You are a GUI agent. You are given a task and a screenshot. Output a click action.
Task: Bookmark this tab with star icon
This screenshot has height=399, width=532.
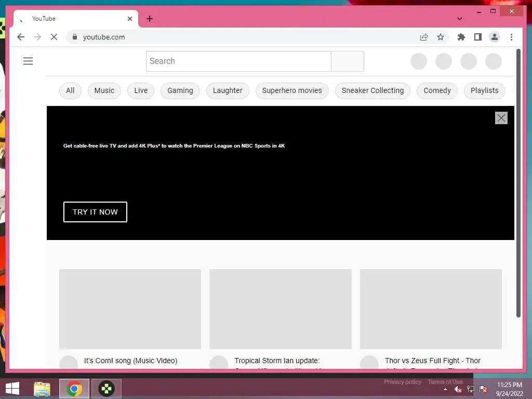[x=441, y=37]
